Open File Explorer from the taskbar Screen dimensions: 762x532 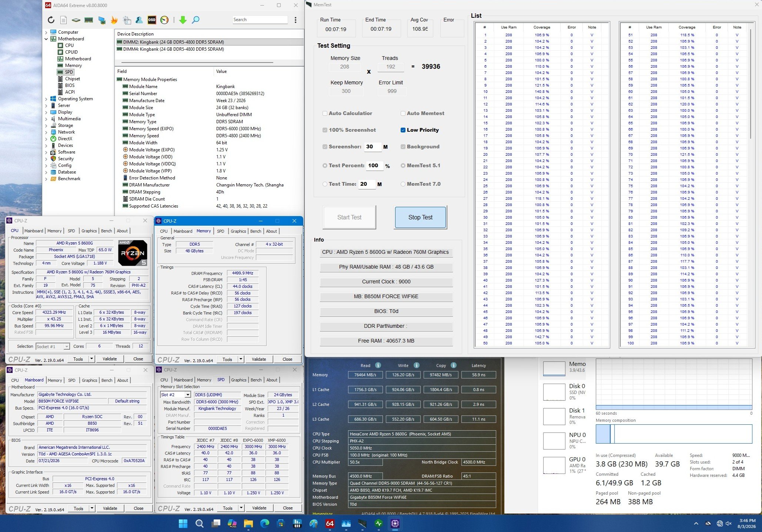click(248, 523)
